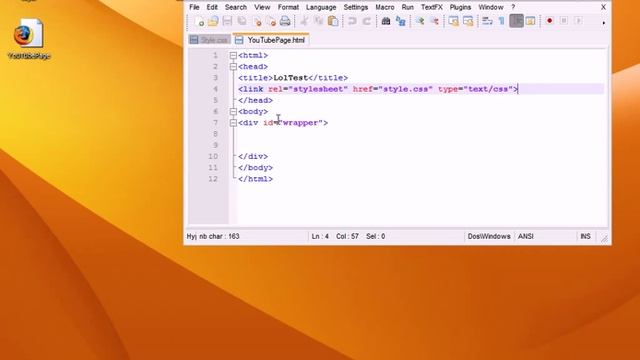
Task: Start macro recording with red dot icon
Action: click(549, 21)
